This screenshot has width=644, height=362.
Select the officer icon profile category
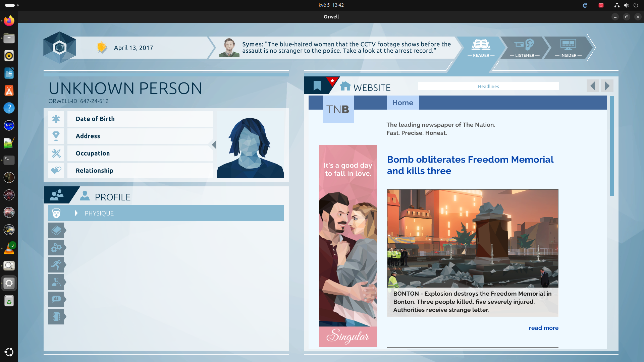pyautogui.click(x=56, y=282)
